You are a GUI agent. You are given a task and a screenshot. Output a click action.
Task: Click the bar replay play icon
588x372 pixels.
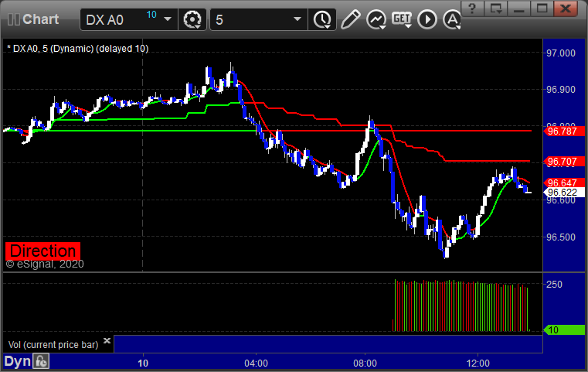tap(427, 19)
